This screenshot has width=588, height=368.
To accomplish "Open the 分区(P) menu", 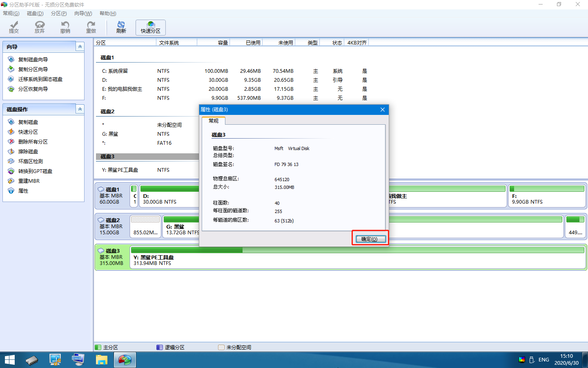I will (x=59, y=13).
